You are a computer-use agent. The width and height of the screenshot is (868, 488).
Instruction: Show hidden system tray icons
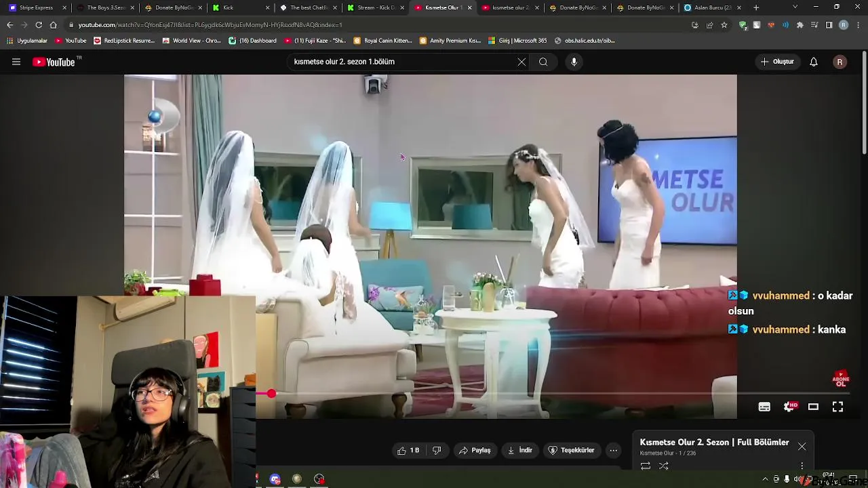click(766, 479)
